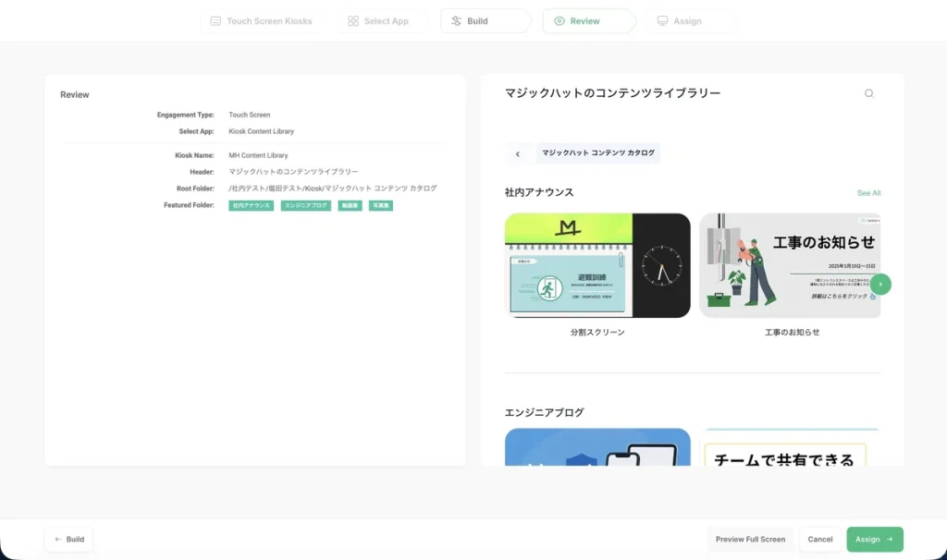Switch to the Build step in the wizard
This screenshot has width=947, height=560.
tap(479, 21)
